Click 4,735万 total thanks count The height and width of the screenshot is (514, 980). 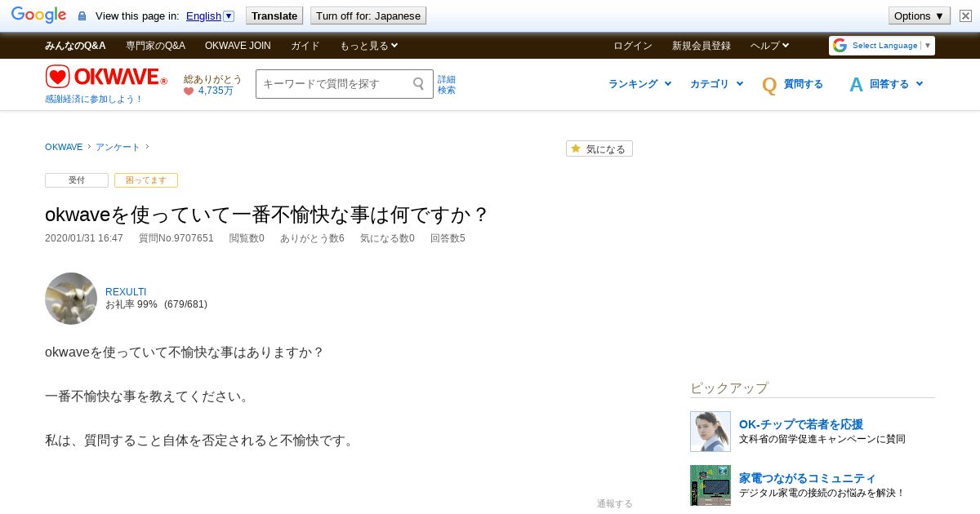pyautogui.click(x=216, y=91)
